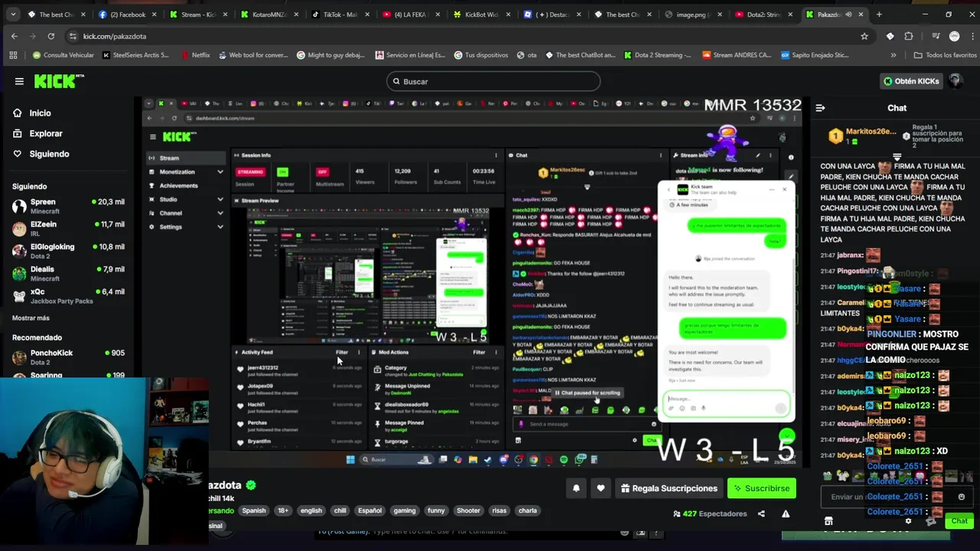
Task: Open the emoji picker in chat input
Action: coord(962,497)
